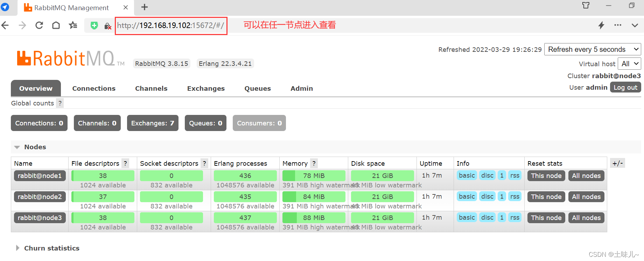Click the disc tag for rabbit@node3
The width and height of the screenshot is (644, 261).
(x=487, y=217)
